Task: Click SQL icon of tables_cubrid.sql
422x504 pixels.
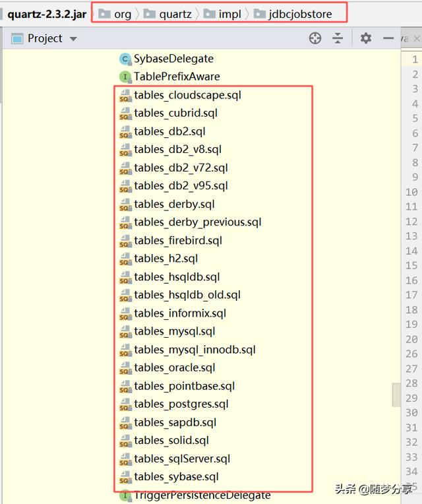Action: click(125, 113)
